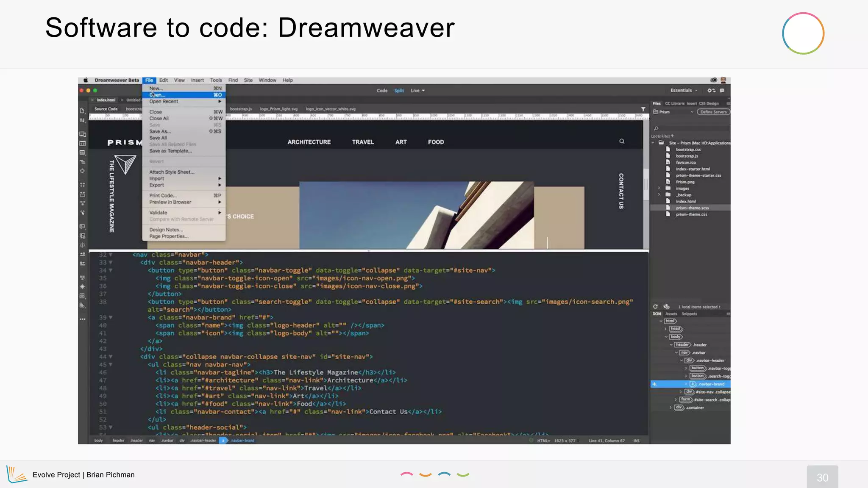Click the Prism triangle logo in the preview

pyautogui.click(x=125, y=165)
